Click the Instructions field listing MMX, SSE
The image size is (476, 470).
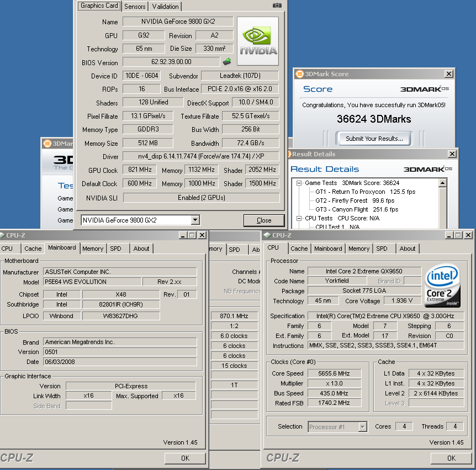[385, 345]
